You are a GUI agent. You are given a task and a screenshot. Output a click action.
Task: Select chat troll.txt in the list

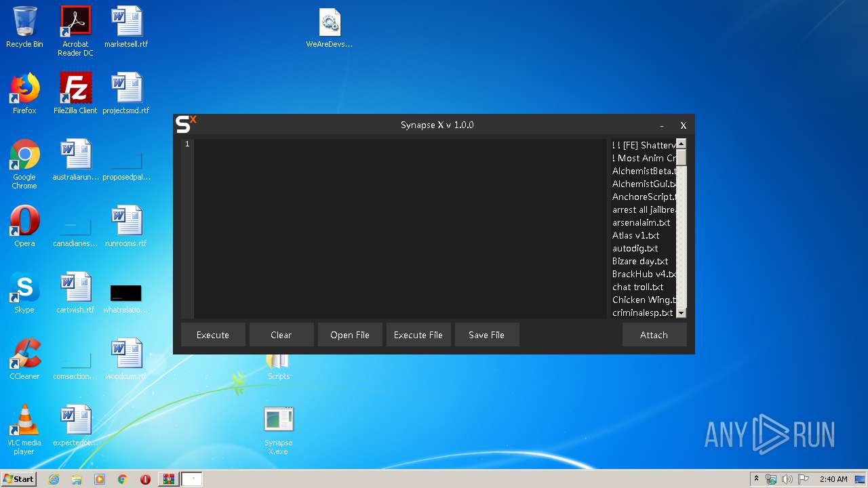click(x=644, y=287)
